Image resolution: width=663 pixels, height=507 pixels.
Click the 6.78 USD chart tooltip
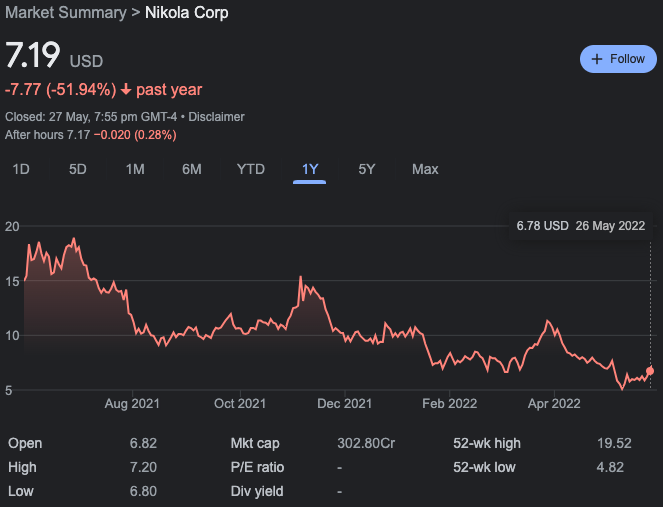580,226
